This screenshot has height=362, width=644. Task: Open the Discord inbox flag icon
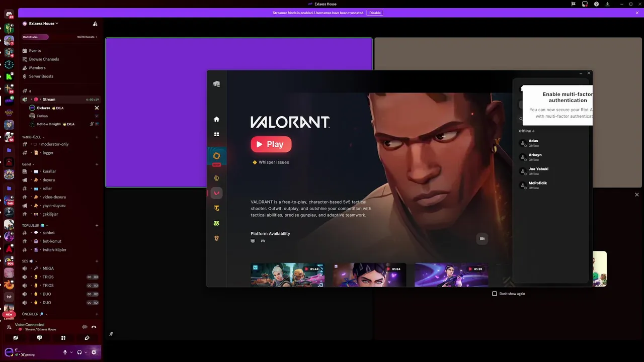coord(573,4)
